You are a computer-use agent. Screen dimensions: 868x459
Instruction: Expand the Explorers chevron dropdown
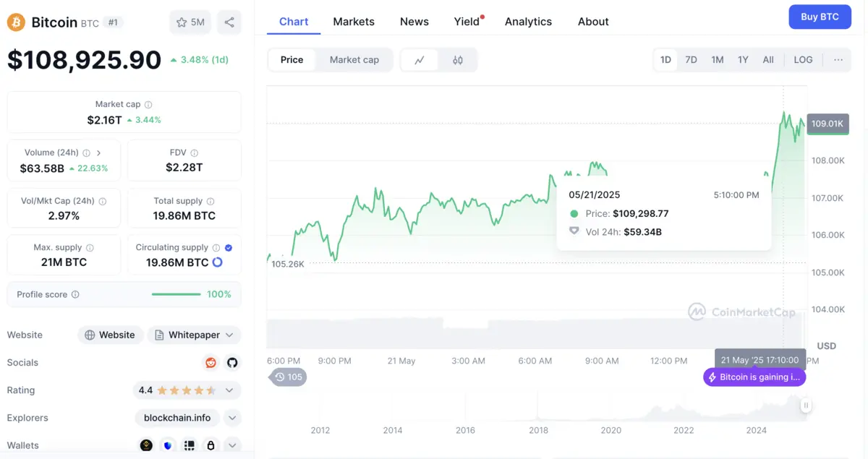[232, 418]
